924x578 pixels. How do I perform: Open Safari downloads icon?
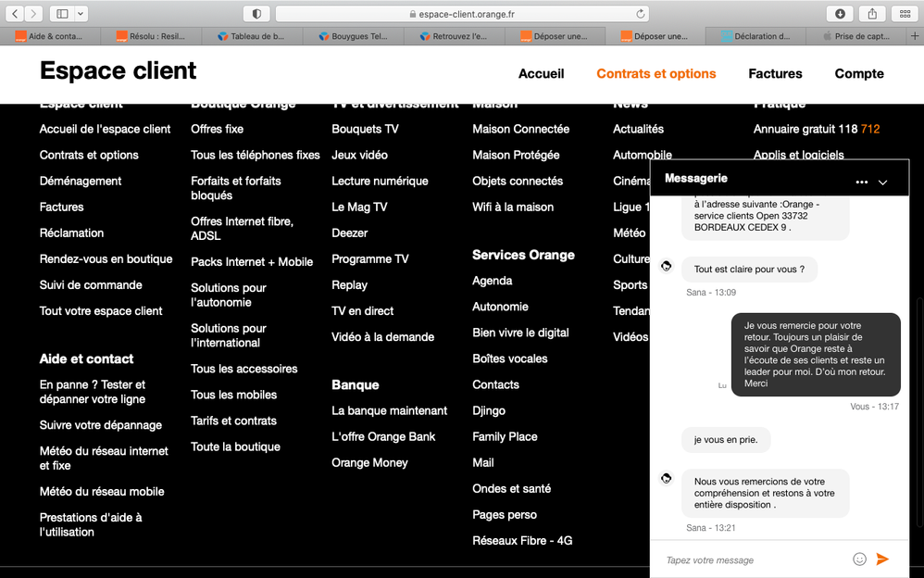coord(840,14)
